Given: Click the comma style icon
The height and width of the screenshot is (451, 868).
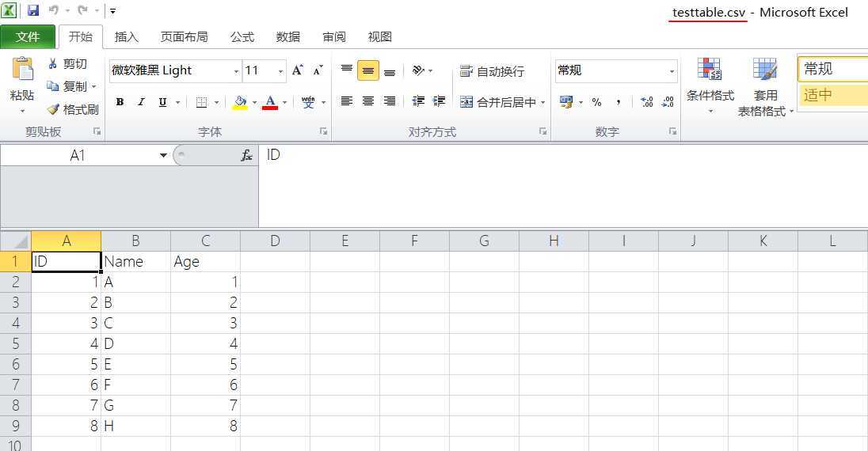Looking at the screenshot, I should pyautogui.click(x=618, y=102).
